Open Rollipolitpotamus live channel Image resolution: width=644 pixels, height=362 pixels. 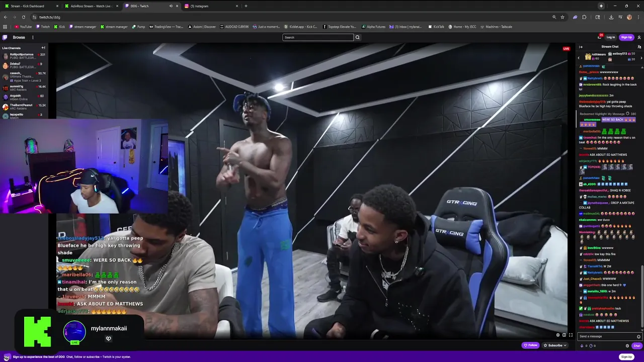click(x=24, y=56)
